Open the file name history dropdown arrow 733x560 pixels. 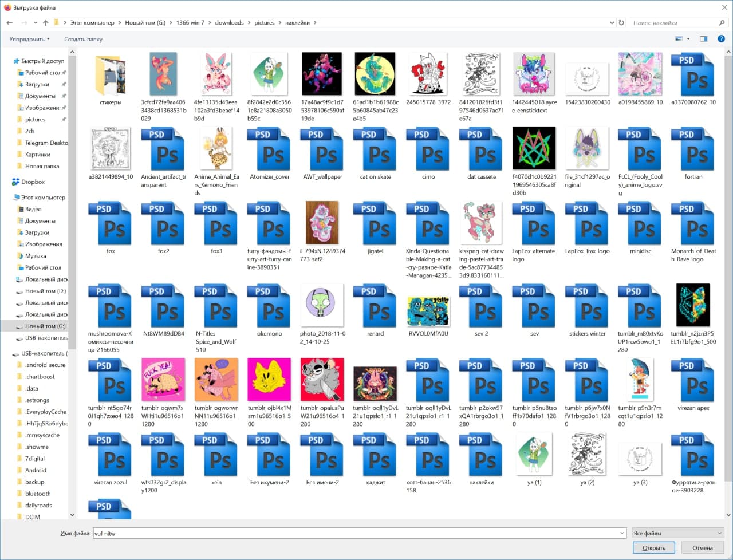(x=622, y=533)
